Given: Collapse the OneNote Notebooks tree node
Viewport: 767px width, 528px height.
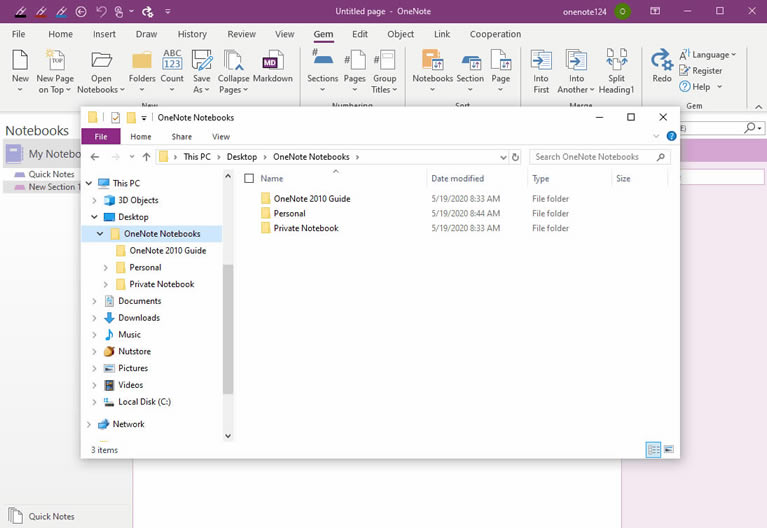Looking at the screenshot, I should point(99,234).
